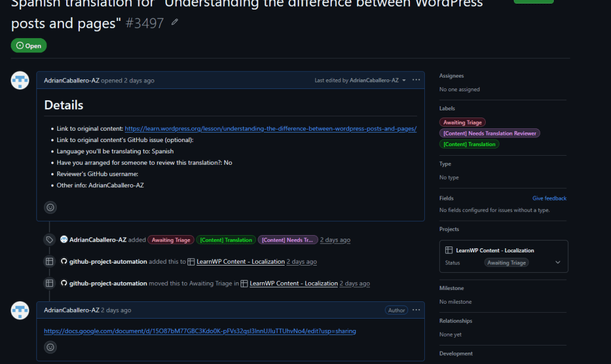
Task: Click AdrianCaballero-AZ name in opened header
Action: (x=72, y=81)
